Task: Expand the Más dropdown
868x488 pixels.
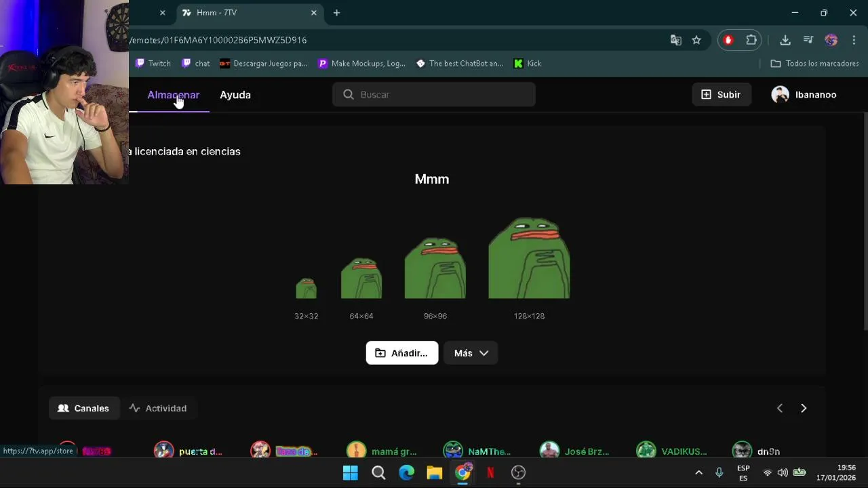Action: coord(471,352)
